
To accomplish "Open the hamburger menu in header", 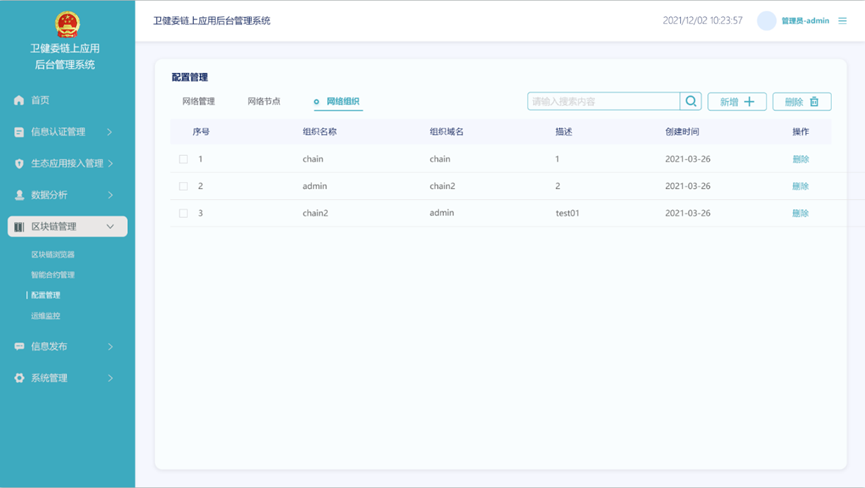I will pos(842,20).
